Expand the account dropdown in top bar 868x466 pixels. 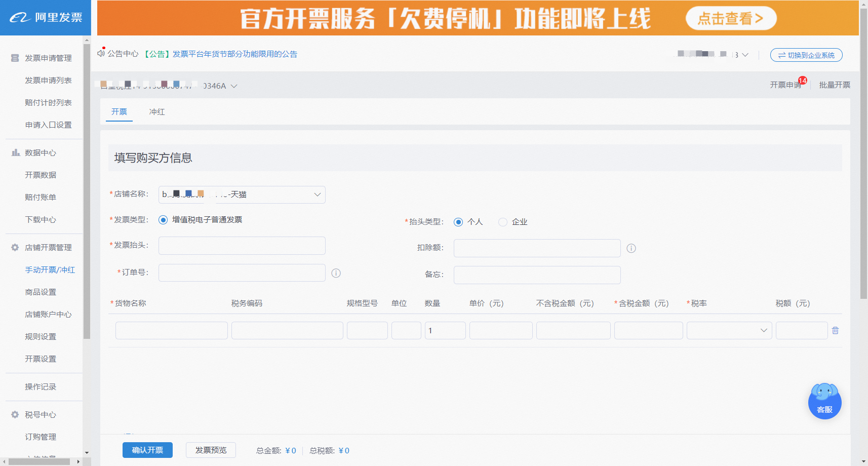click(745, 55)
